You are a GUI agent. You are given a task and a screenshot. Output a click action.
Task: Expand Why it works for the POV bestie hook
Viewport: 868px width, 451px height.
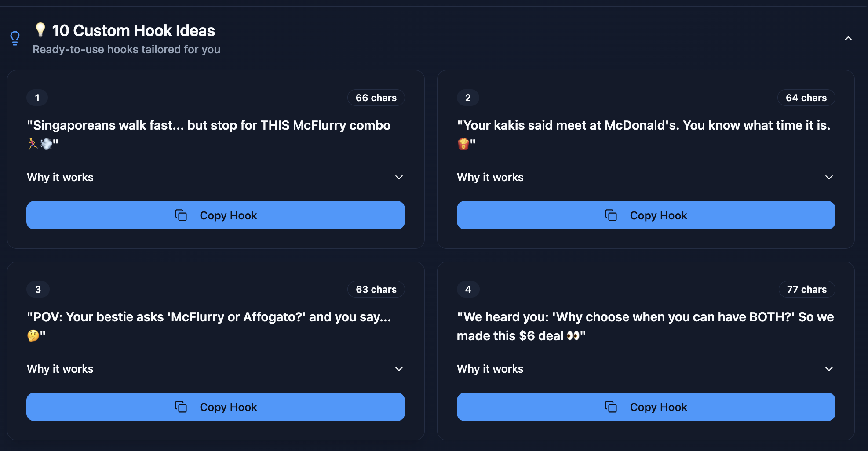399,369
